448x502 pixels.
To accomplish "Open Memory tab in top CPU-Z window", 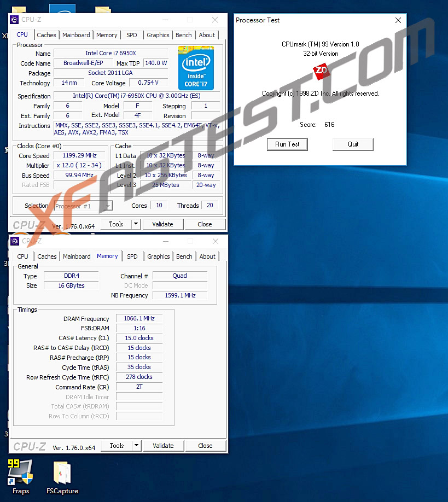I will click(x=107, y=35).
